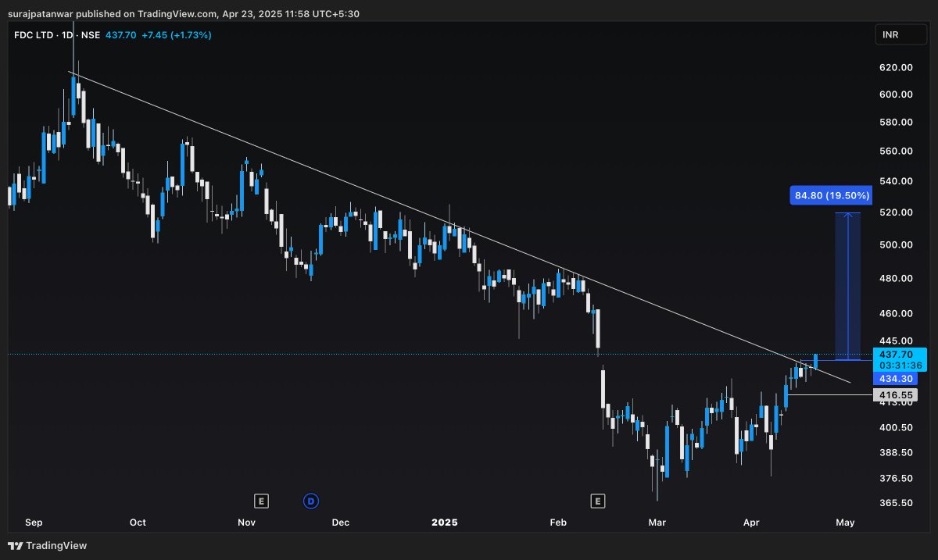
Task: Click the INR currency button
Action: coord(901,35)
